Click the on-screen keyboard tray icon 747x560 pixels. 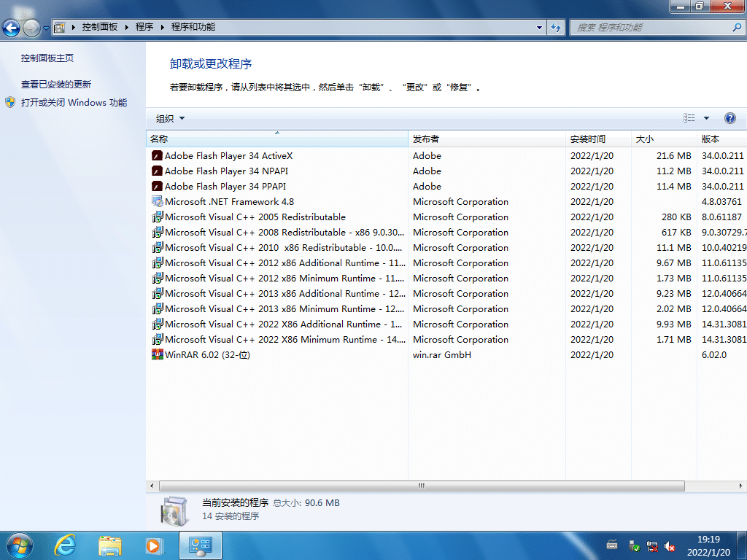click(x=612, y=545)
